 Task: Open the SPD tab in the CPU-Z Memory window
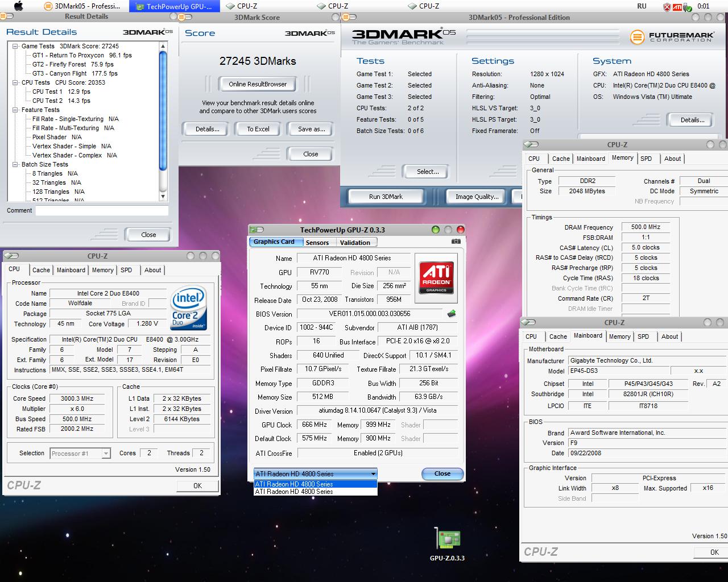(x=646, y=159)
